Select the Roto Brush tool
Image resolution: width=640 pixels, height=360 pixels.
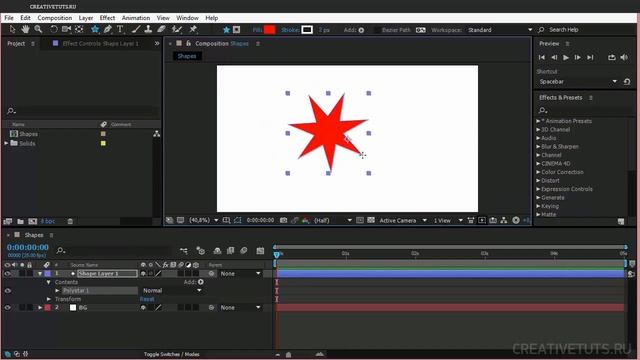177,29
